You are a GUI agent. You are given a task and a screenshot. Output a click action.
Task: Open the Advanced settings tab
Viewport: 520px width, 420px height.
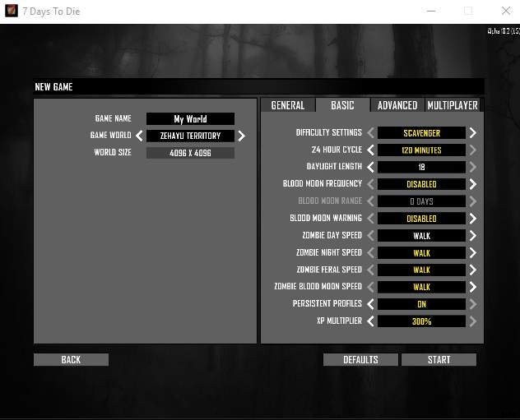[397, 105]
